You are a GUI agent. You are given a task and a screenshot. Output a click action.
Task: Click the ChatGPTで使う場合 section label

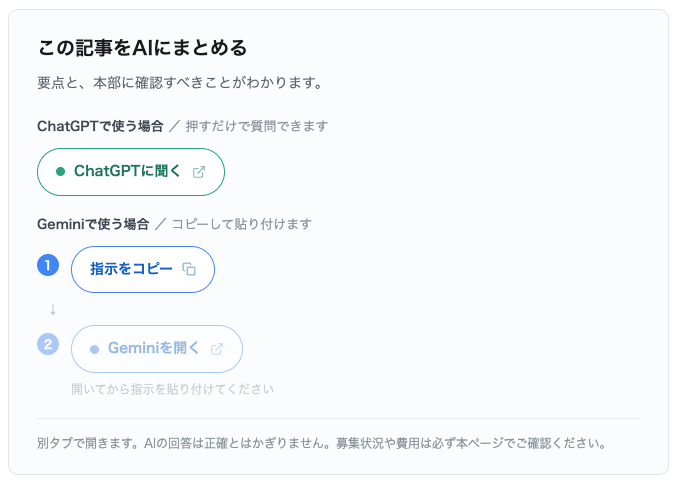click(x=100, y=126)
